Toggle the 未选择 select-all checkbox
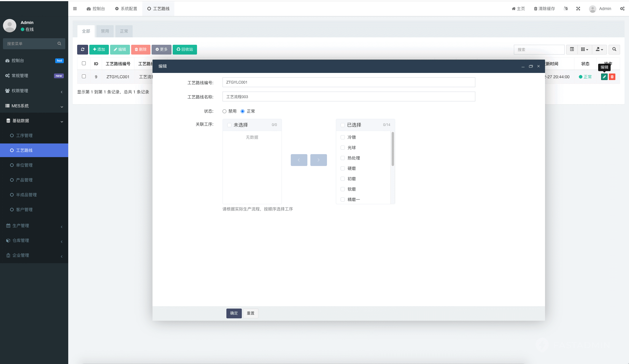The height and width of the screenshot is (364, 629). coord(229,125)
